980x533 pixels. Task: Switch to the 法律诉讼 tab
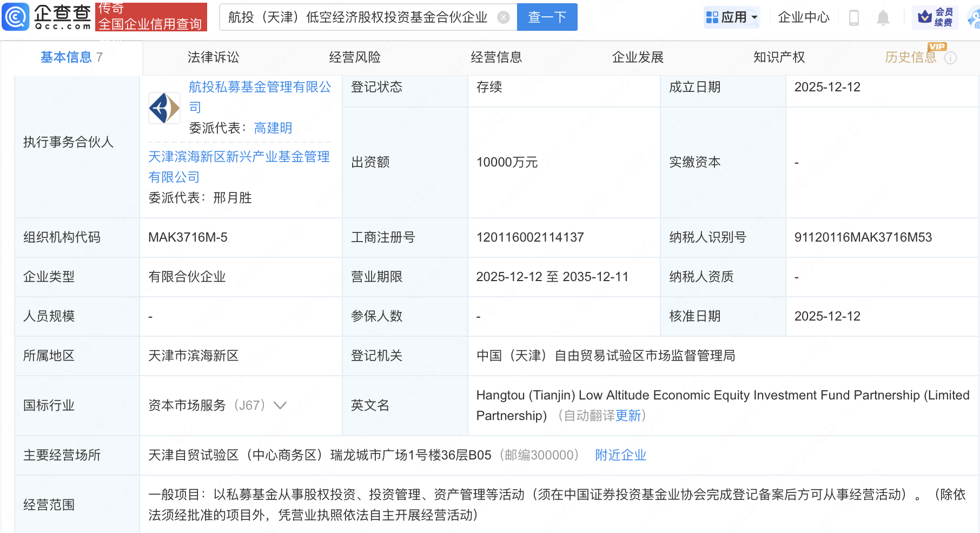213,57
